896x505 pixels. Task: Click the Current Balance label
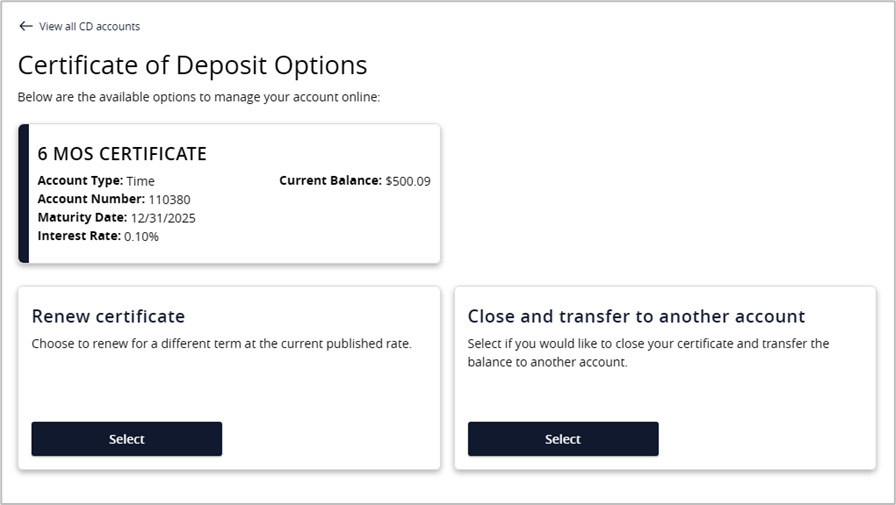[x=330, y=181]
